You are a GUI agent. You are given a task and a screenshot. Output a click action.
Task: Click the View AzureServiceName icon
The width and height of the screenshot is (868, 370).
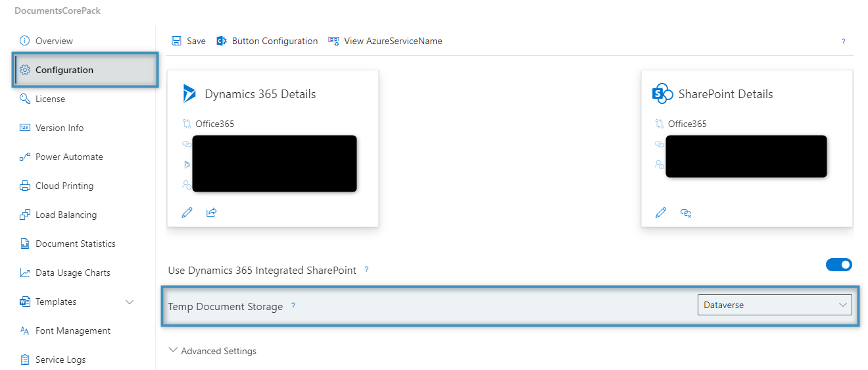pyautogui.click(x=334, y=41)
